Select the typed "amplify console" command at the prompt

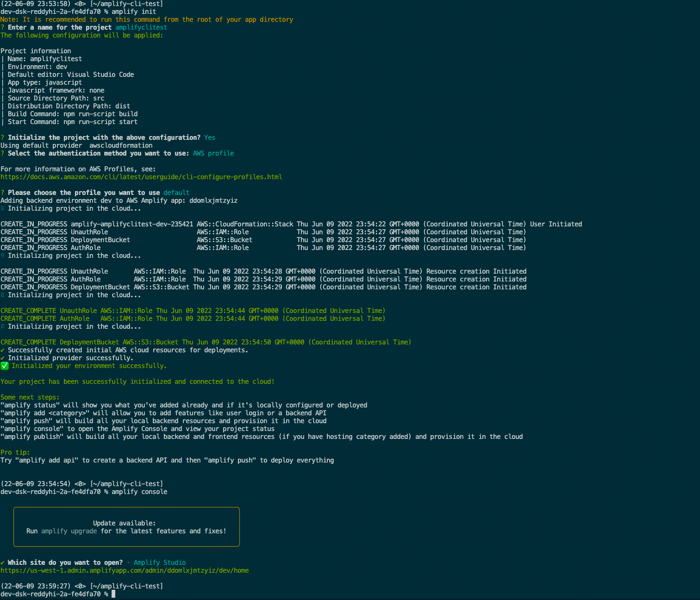click(x=139, y=492)
